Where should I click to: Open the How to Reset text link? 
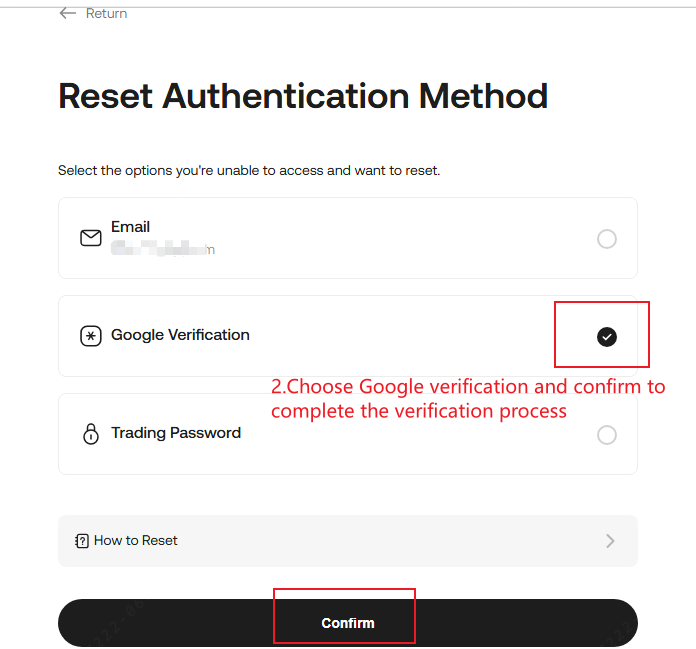tap(136, 541)
